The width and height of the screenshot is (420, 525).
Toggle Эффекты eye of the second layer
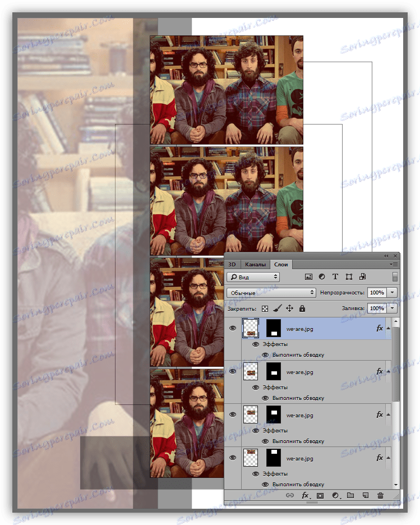256,388
